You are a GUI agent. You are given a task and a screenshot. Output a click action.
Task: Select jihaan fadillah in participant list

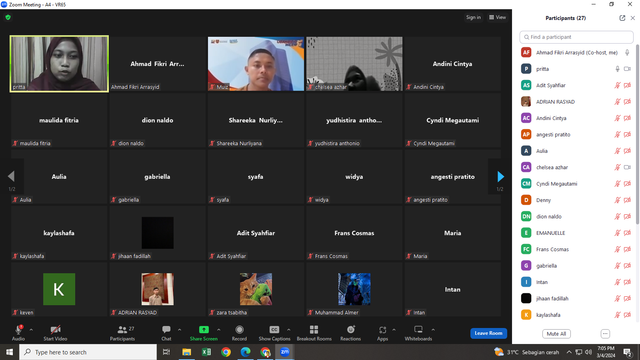pos(576,298)
